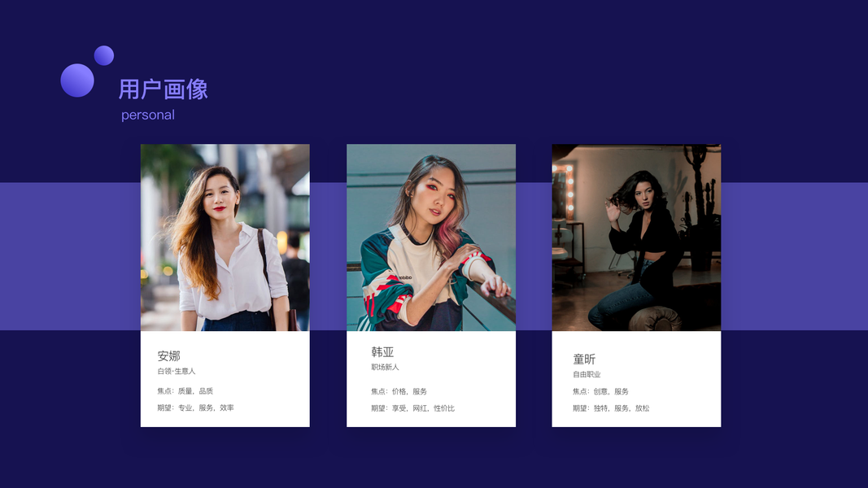
Task: Click the photo of 安娜 in white shirt
Action: (x=225, y=237)
